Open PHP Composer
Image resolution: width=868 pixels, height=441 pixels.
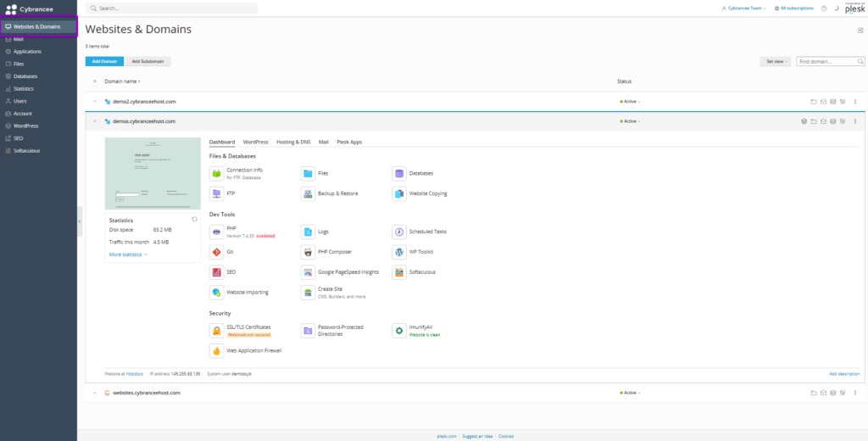coord(308,252)
